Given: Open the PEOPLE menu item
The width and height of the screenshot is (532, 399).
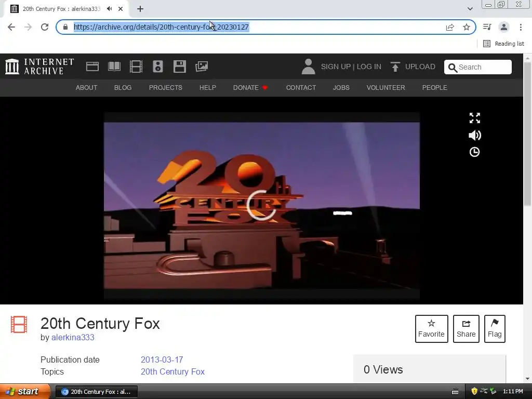Looking at the screenshot, I should [x=435, y=87].
